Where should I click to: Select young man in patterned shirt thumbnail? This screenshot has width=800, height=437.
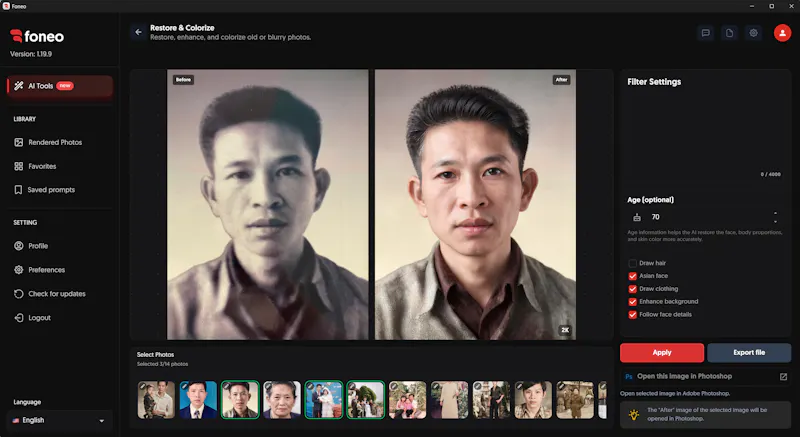coord(533,400)
